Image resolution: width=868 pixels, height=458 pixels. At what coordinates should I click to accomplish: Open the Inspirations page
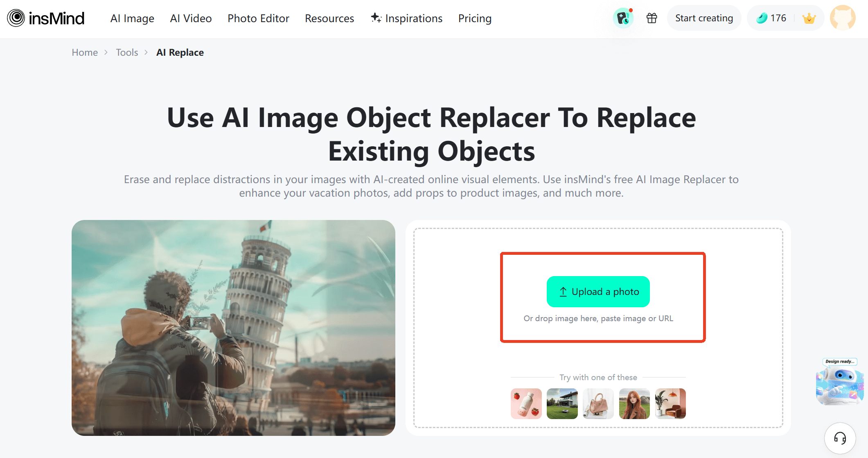(407, 18)
